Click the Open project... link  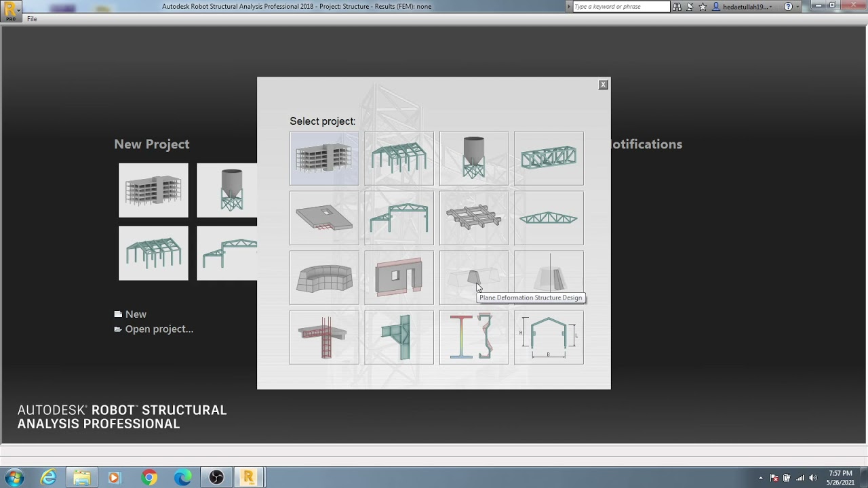pos(154,329)
